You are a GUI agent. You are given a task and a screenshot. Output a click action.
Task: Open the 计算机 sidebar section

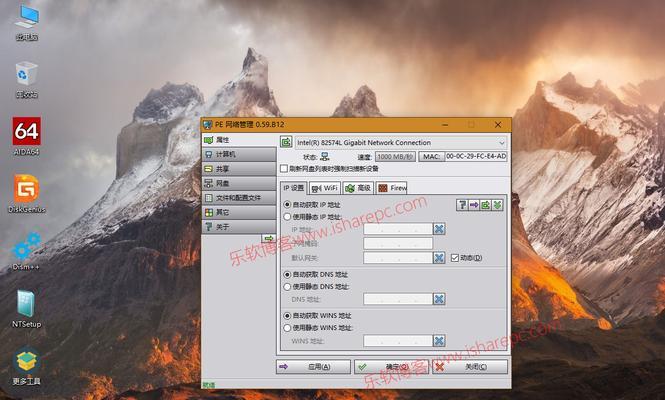pyautogui.click(x=239, y=154)
